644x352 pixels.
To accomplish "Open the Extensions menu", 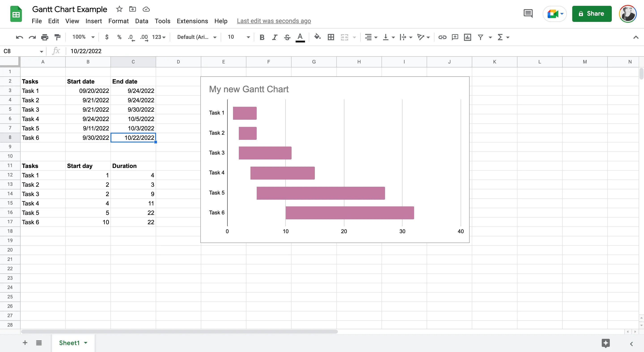I will [192, 21].
